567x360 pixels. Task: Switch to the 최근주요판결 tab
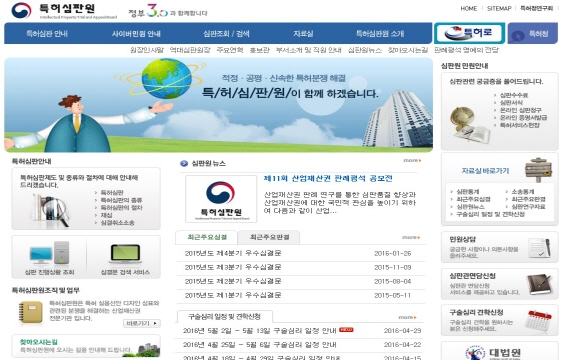(x=269, y=237)
